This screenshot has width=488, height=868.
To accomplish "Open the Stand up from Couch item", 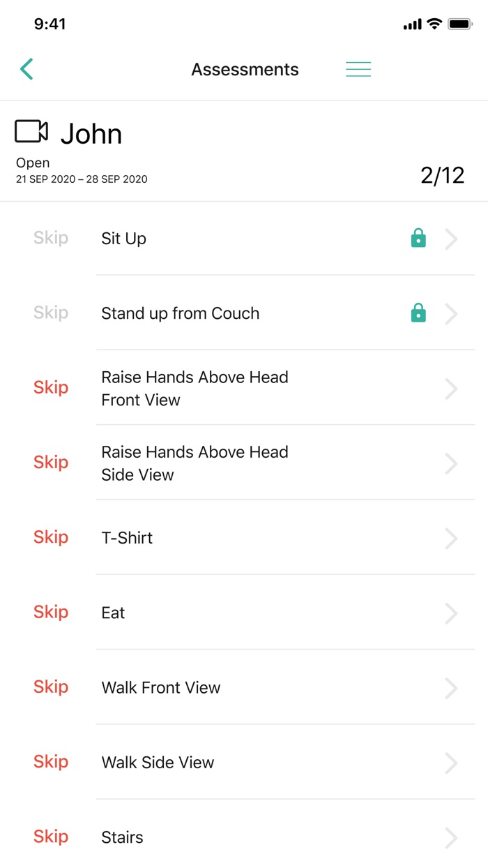I will (x=180, y=314).
